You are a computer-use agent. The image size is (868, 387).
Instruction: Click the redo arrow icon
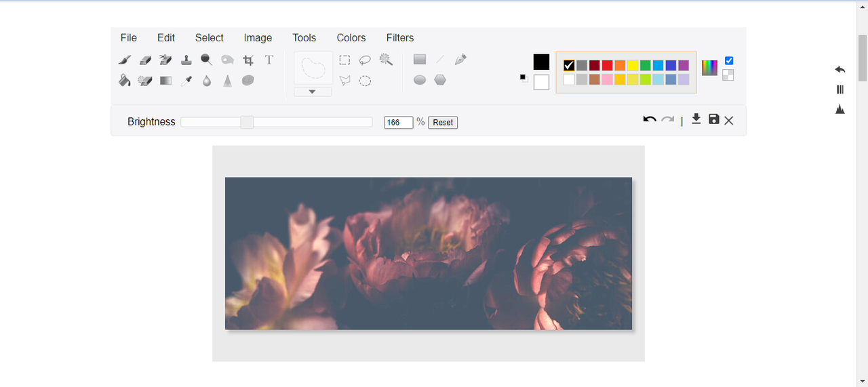[x=668, y=120]
